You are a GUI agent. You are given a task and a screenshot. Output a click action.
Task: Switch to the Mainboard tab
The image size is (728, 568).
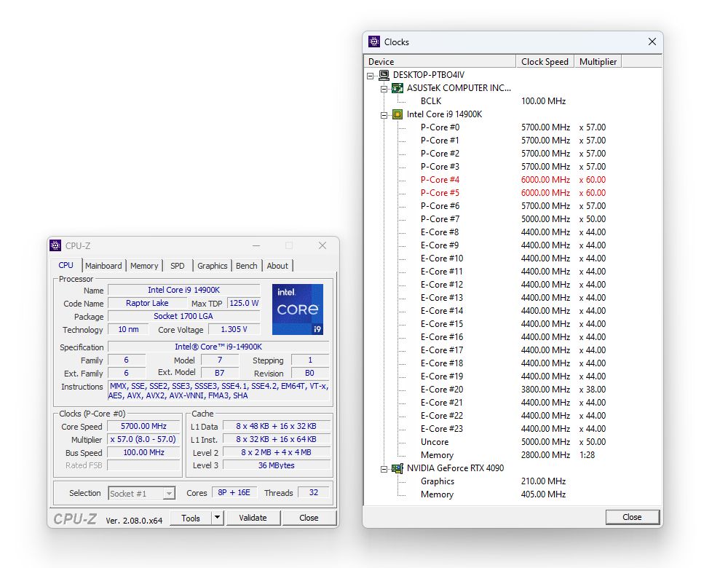pyautogui.click(x=103, y=266)
